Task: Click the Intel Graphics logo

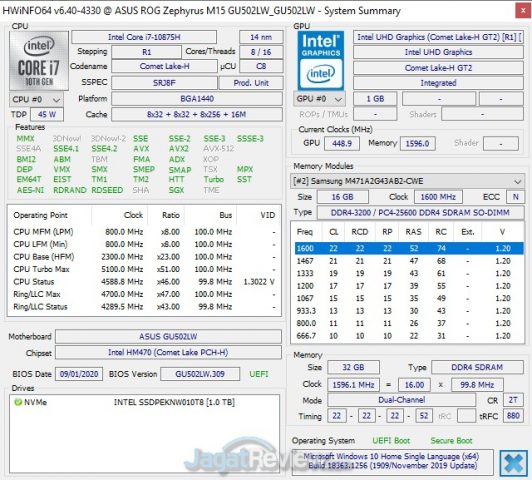Action: click(x=321, y=61)
